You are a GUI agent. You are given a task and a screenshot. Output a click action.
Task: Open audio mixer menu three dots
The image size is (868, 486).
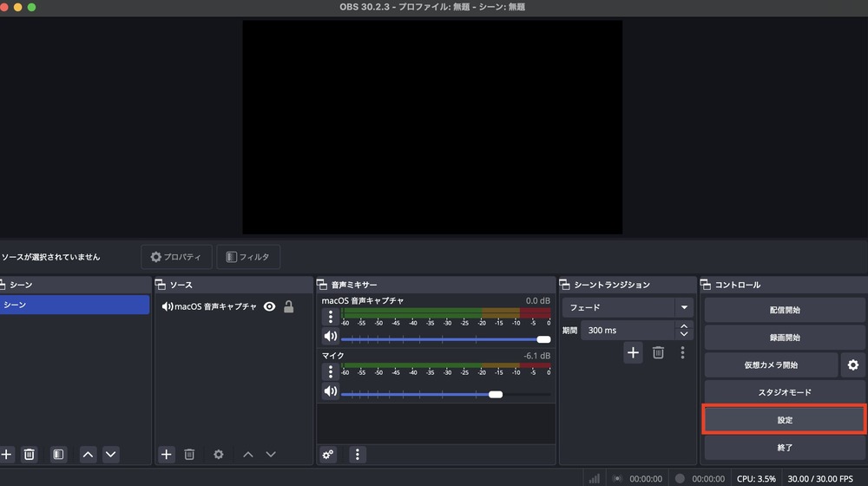[357, 455]
